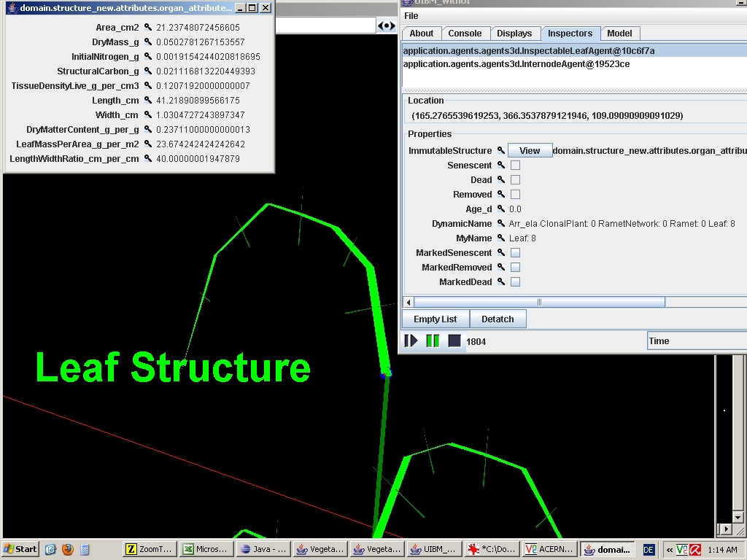747x560 pixels.
Task: Click the pencil icon beside ImmutableStructure
Action: coord(501,150)
